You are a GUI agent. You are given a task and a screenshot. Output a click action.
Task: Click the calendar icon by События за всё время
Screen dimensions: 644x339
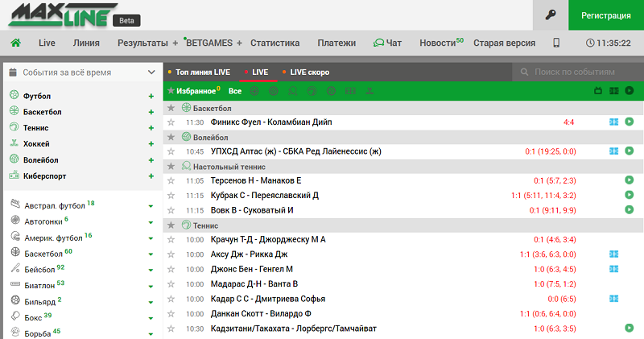(13, 72)
